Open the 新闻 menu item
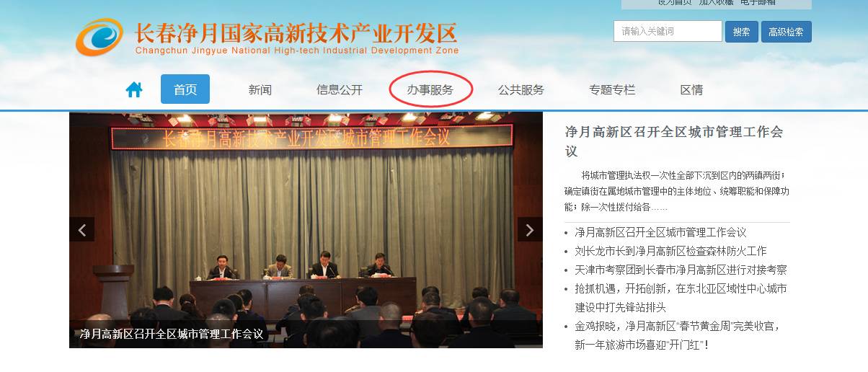 tap(260, 90)
